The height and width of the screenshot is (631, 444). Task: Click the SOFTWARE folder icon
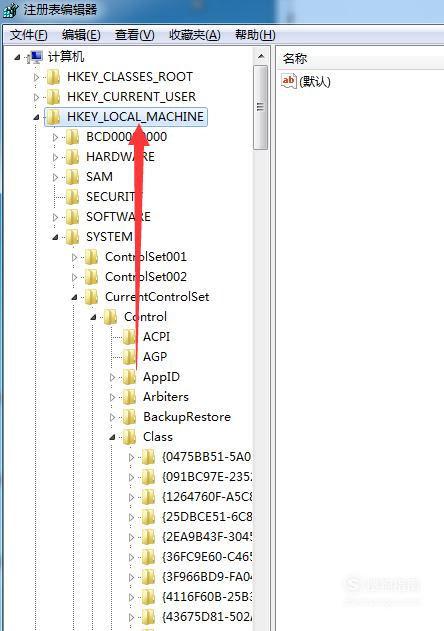(x=72, y=217)
